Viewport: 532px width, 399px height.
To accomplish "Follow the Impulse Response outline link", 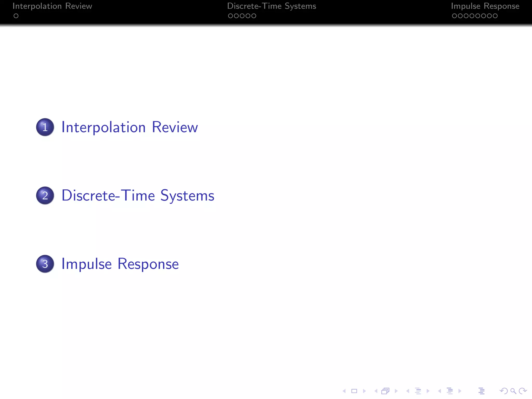I will coord(120,264).
